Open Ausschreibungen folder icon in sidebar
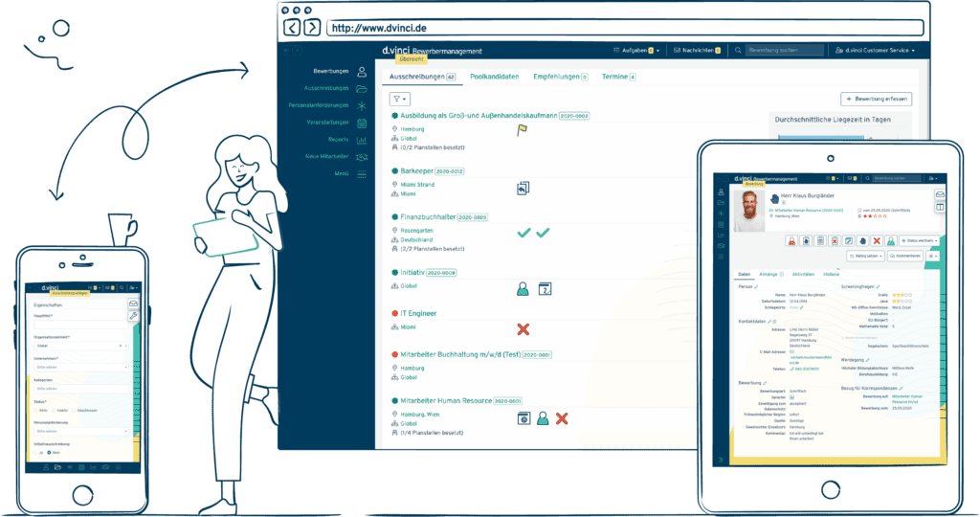Screen dimensions: 980x517 pyautogui.click(x=361, y=89)
